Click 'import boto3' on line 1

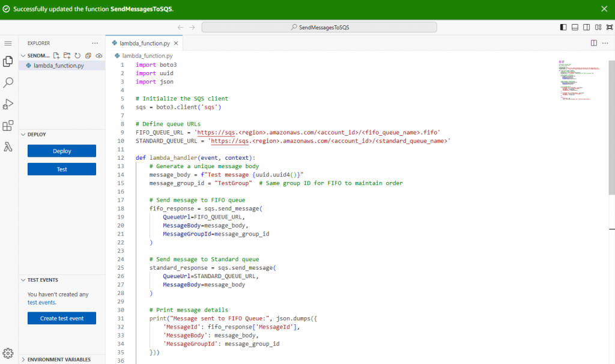tap(156, 65)
